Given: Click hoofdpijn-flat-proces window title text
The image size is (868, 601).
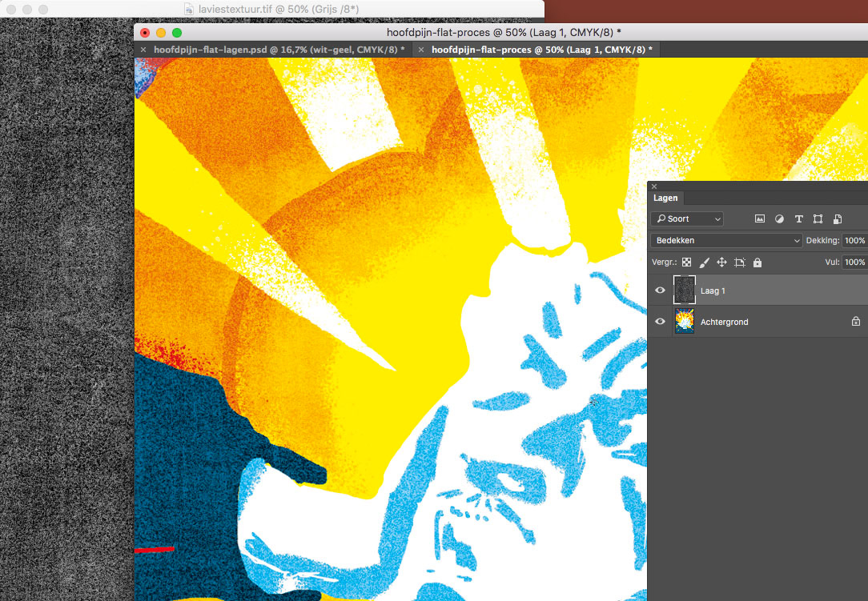Looking at the screenshot, I should click(504, 32).
